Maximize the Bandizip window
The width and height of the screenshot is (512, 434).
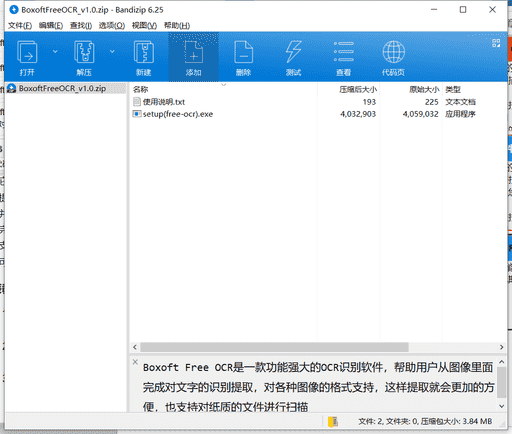coord(463,10)
